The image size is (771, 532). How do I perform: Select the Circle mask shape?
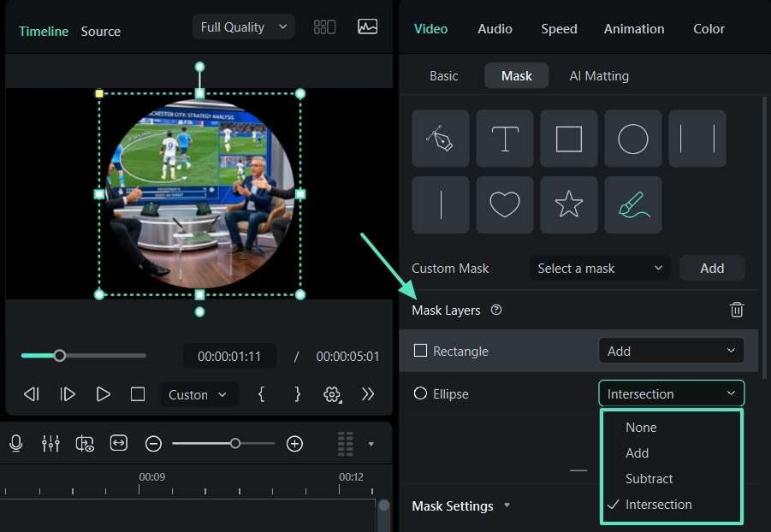pyautogui.click(x=633, y=139)
